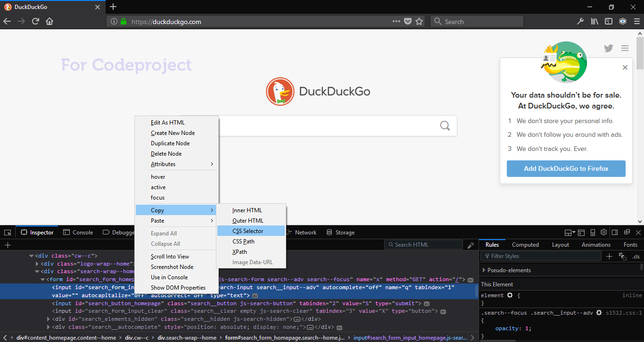
Task: Open the page actions three-dot menu
Action: point(396,21)
